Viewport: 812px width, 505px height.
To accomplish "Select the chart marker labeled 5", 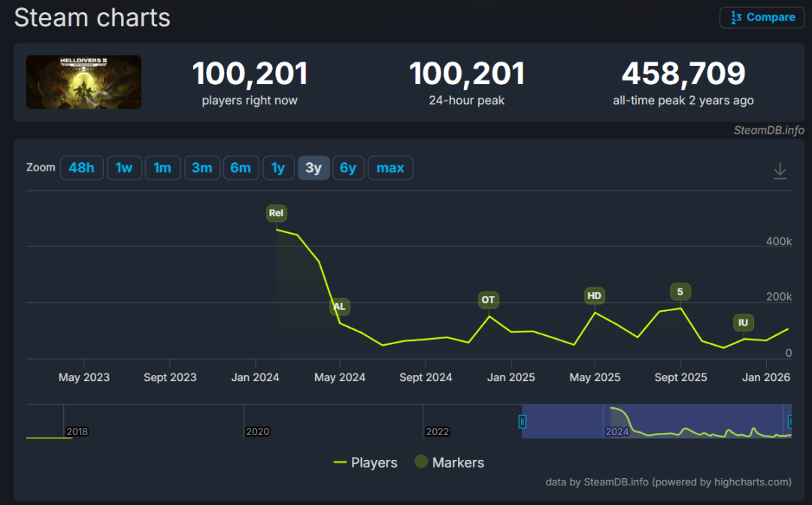I will point(680,292).
